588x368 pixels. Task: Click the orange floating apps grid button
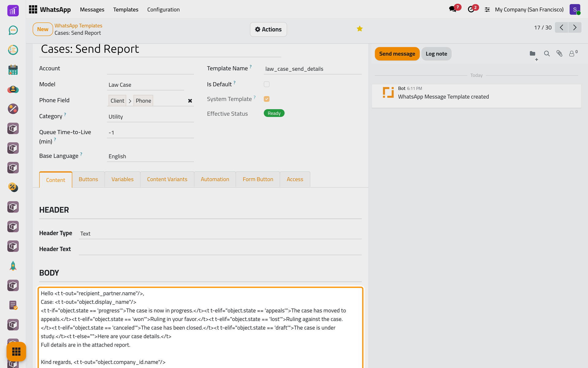(x=16, y=351)
